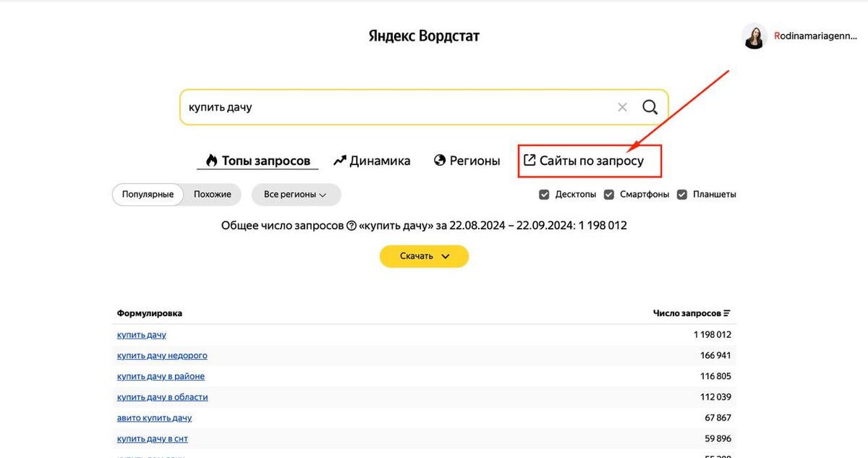This screenshot has height=458, width=868.
Task: Open the купить дачу в области link
Action: pyautogui.click(x=163, y=397)
